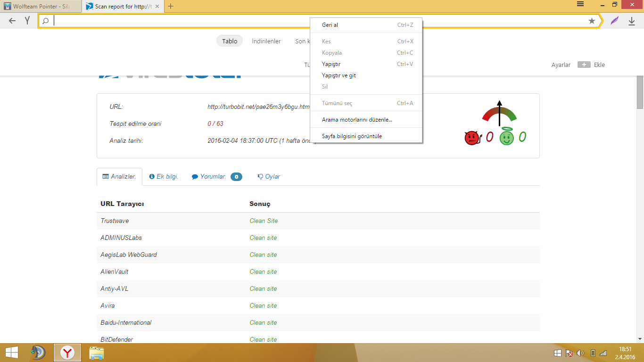The width and height of the screenshot is (644, 362).
Task: Choose Sayfa bilgisini görüntüle in the menu
Action: click(x=366, y=136)
